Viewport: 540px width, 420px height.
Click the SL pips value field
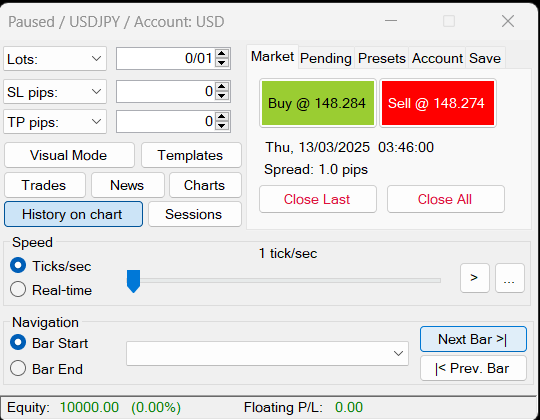(x=166, y=92)
